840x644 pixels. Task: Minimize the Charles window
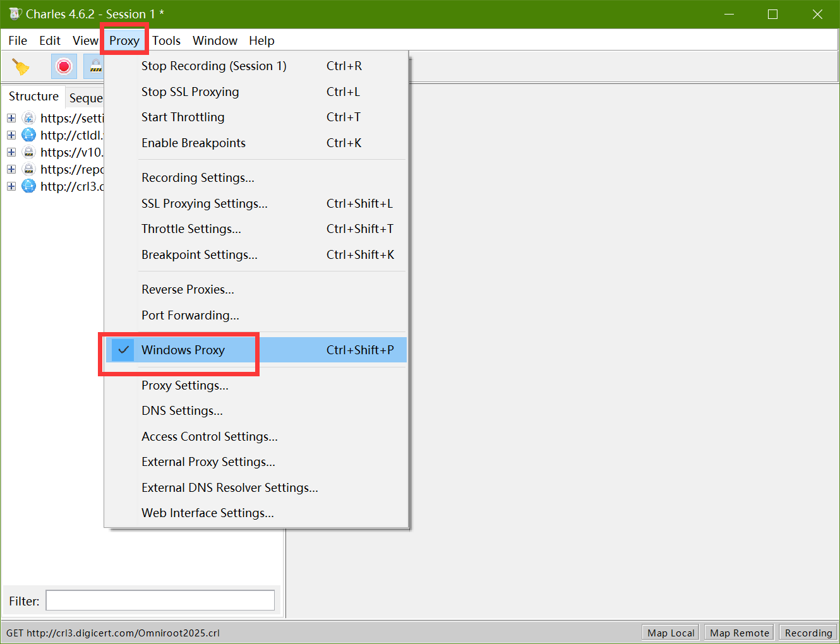(x=729, y=14)
